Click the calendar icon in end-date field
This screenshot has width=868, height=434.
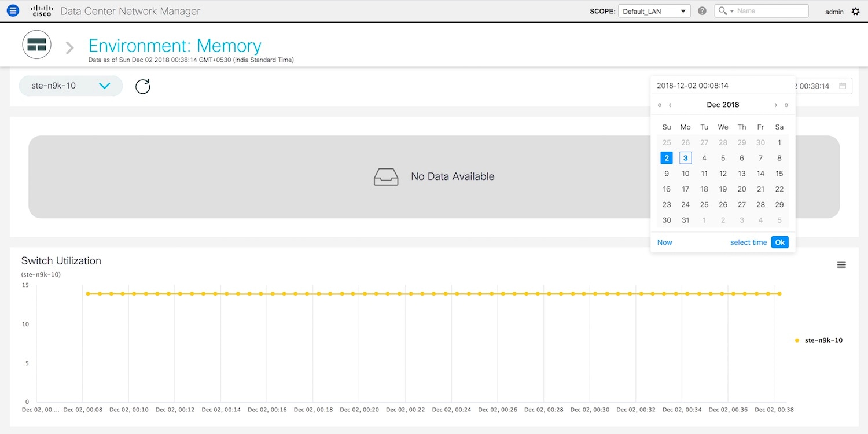pos(843,86)
